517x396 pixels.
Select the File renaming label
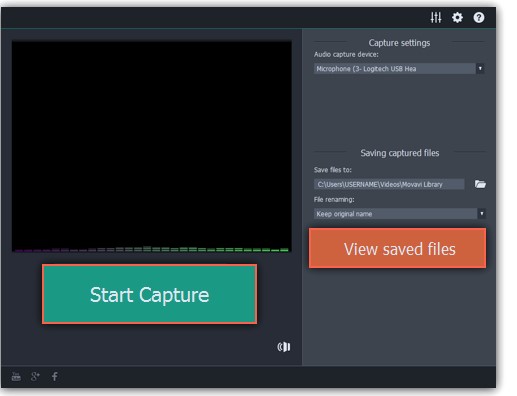pyautogui.click(x=334, y=199)
